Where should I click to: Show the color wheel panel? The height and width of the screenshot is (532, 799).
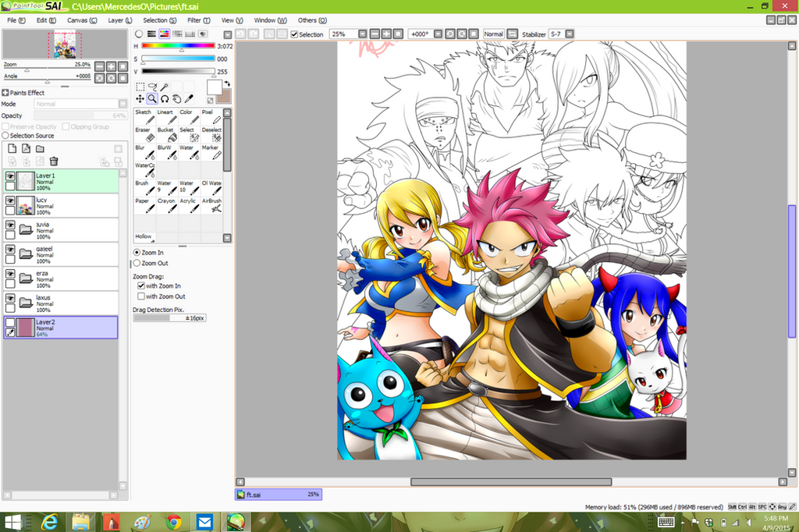point(139,34)
